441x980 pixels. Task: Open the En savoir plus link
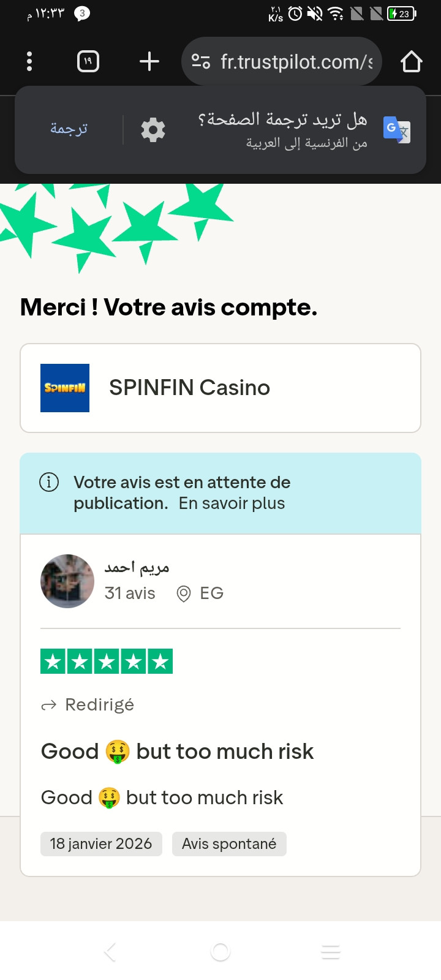(x=232, y=503)
